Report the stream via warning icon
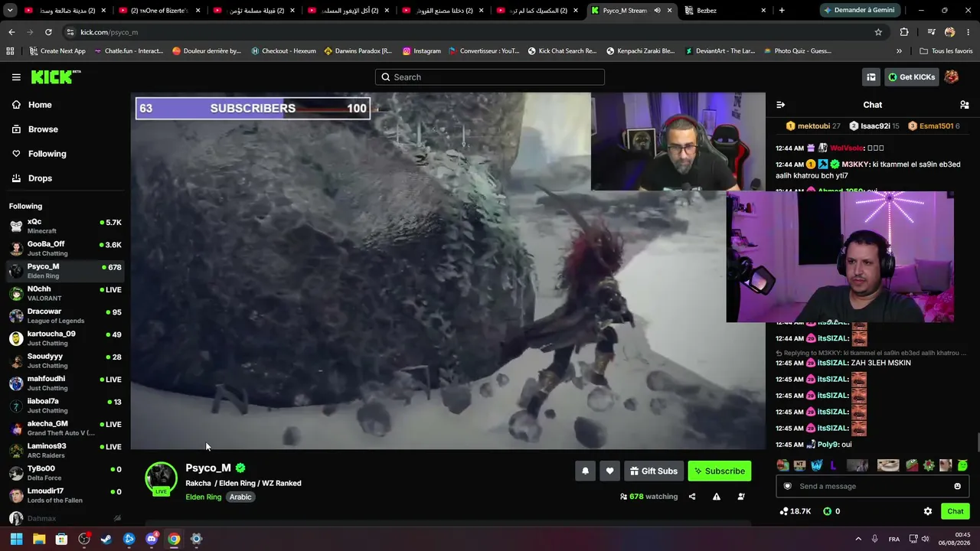980x551 pixels. click(717, 497)
